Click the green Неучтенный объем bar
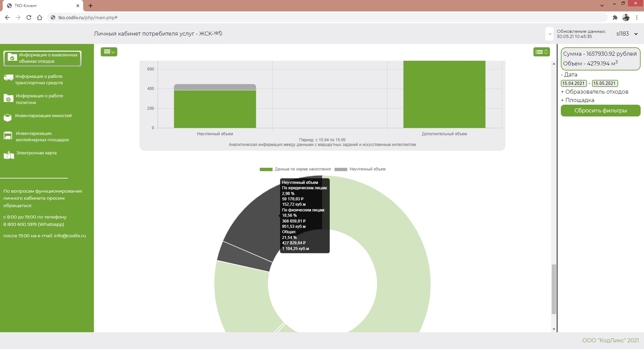The width and height of the screenshot is (644, 349). point(215,109)
